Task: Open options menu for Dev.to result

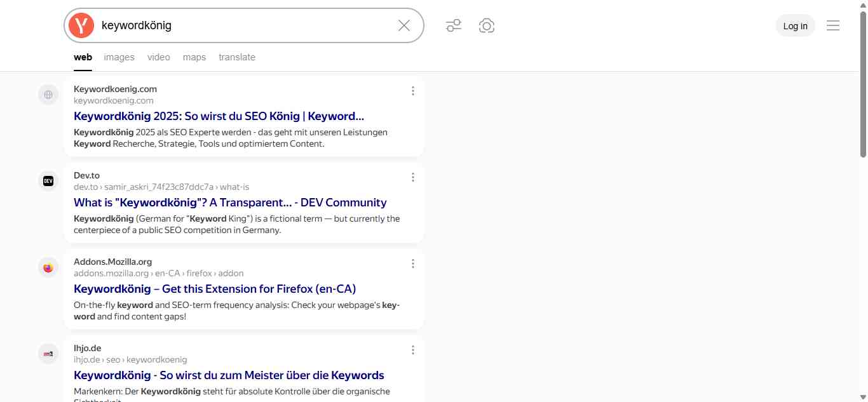Action: pos(413,177)
